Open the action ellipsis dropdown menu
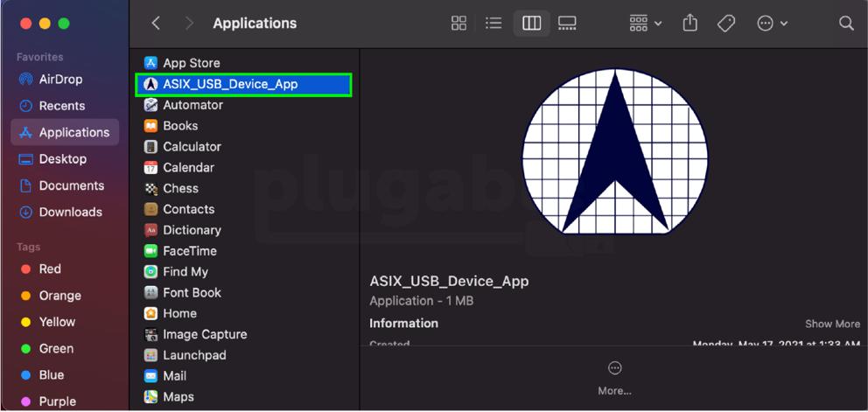 coord(772,24)
